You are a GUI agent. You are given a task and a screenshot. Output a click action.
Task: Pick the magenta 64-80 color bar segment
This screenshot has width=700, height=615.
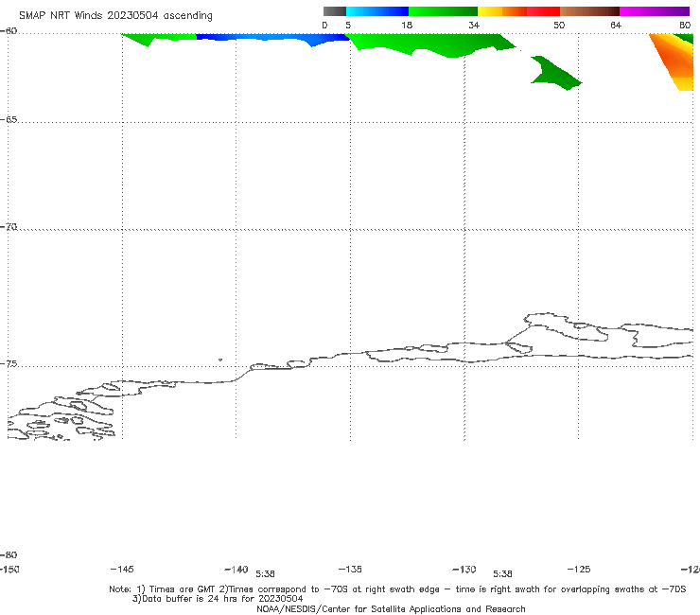655,11
